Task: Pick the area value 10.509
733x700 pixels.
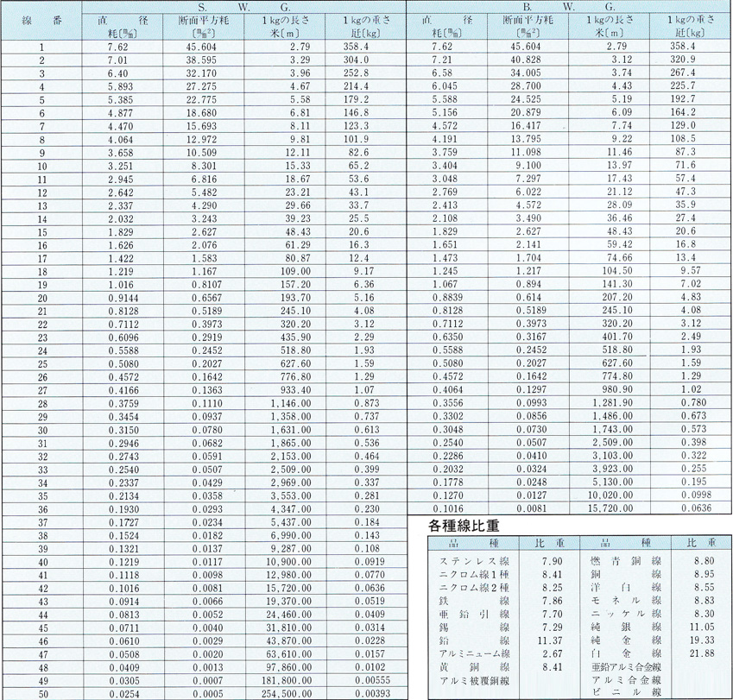Action: pos(201,153)
